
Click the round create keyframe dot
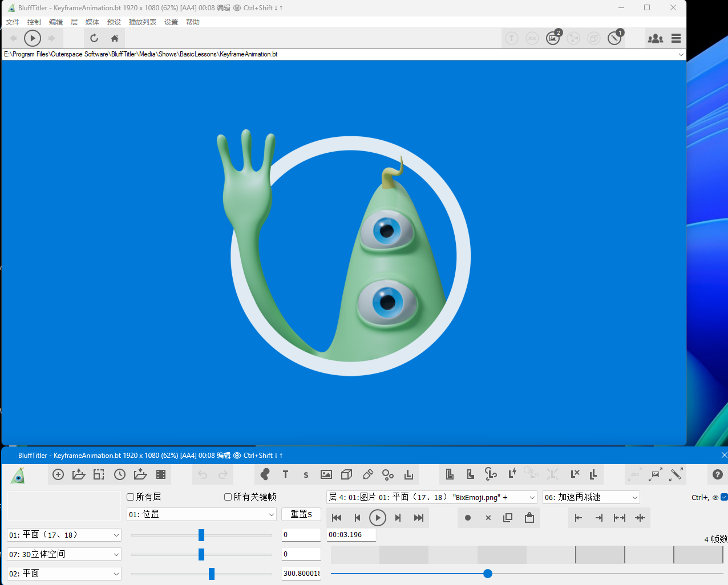[468, 518]
